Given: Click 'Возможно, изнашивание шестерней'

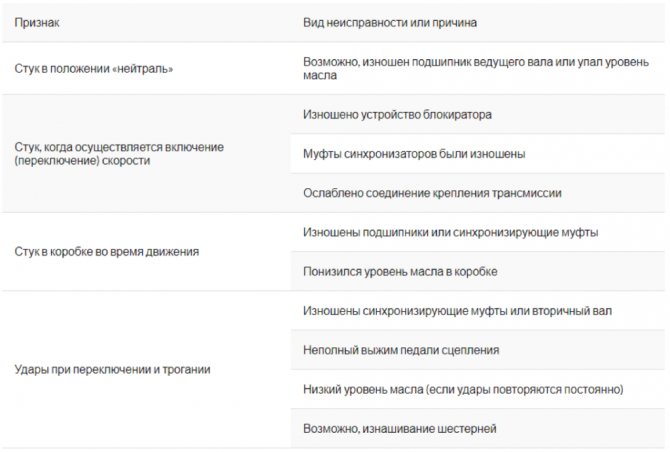Looking at the screenshot, I should tap(399, 428).
